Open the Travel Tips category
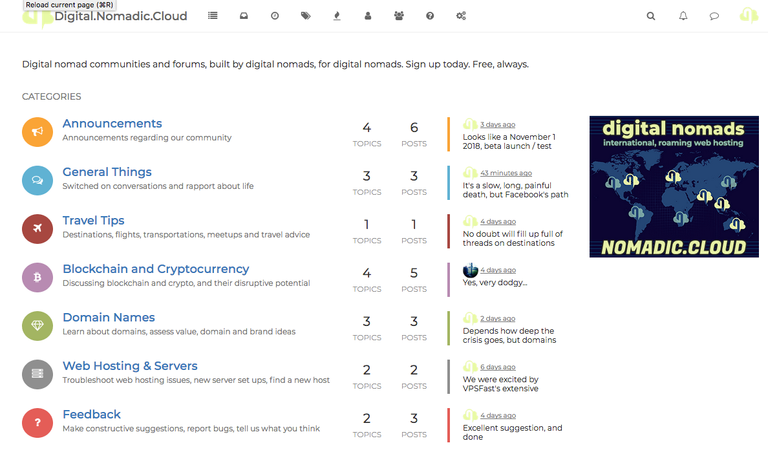 tap(94, 220)
